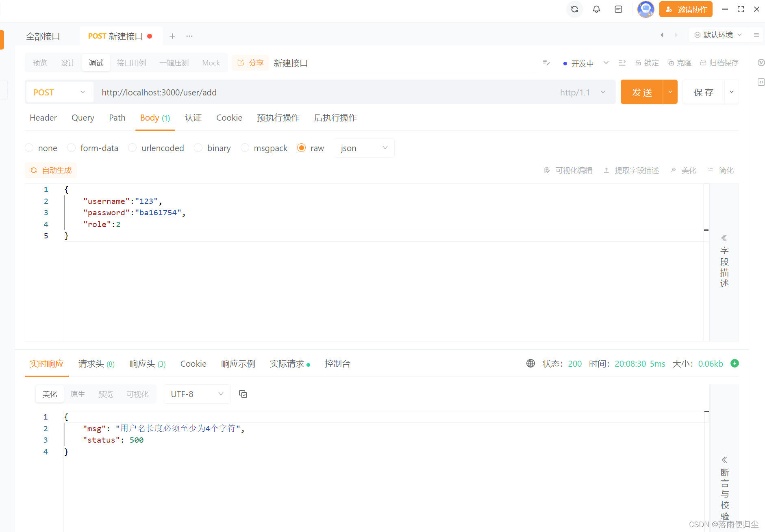Open the UTF-8 encoding dropdown
The width and height of the screenshot is (765, 532).
197,394
